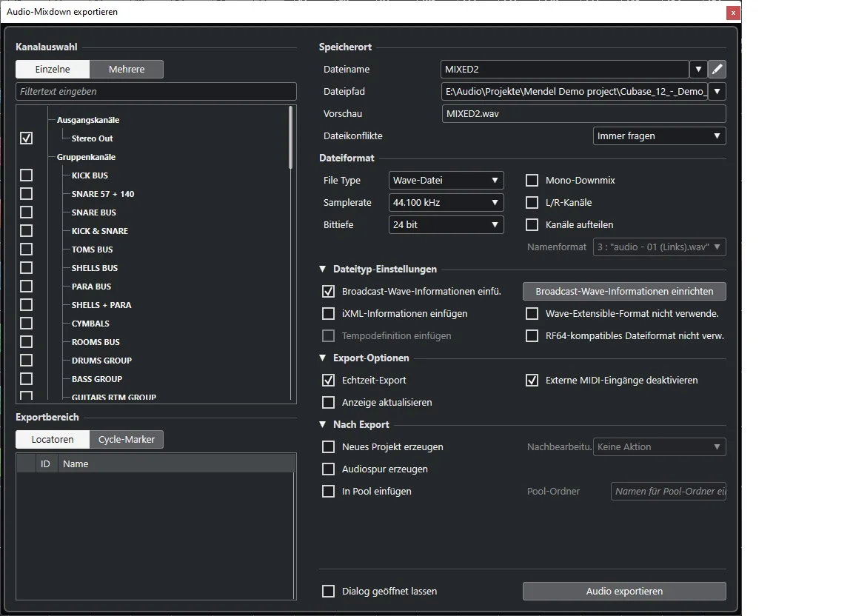Click the Dateipfad path field
Viewport: 853px width, 616px height.
[575, 91]
